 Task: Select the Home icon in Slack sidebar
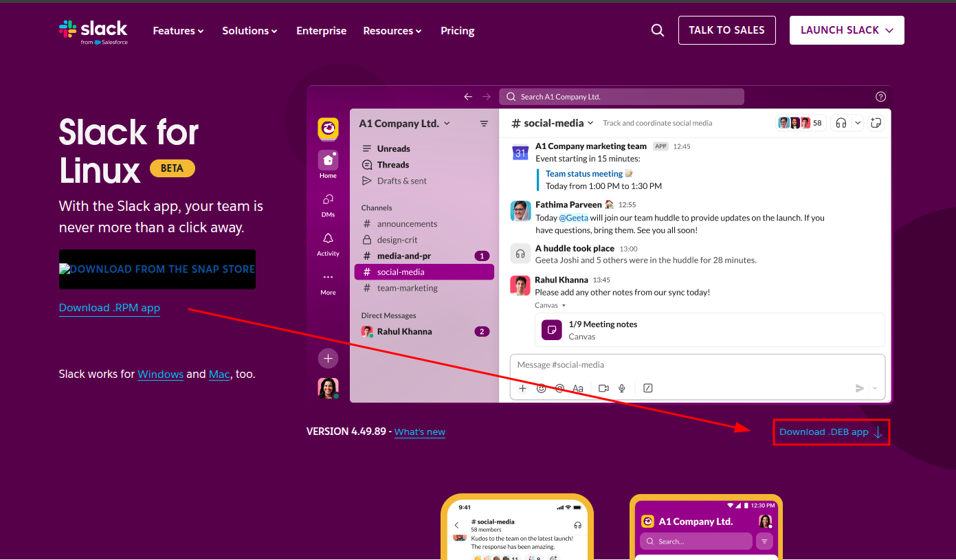[x=328, y=160]
